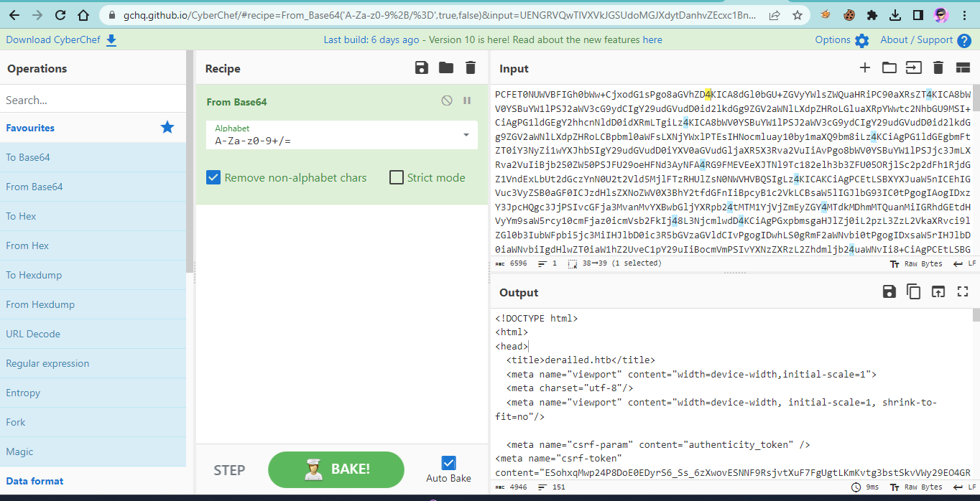Screen dimensions: 980x501
Task: Disable the From Base64 operation
Action: click(447, 101)
